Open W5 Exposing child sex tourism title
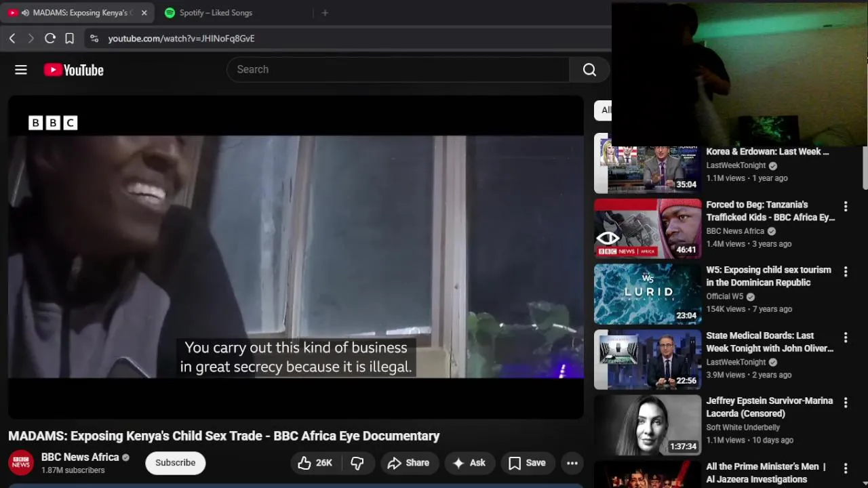Viewport: 868px width, 488px height. click(x=768, y=277)
